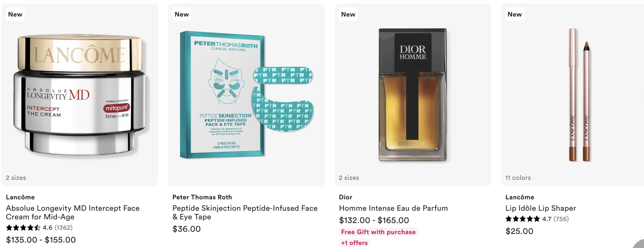The image size is (644, 248).
Task: Click the 11 colors label on Lip Shaper
Action: [x=518, y=178]
